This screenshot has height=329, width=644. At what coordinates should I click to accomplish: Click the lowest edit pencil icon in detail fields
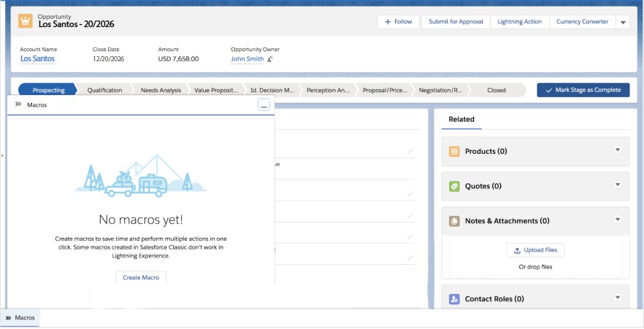coord(410,258)
